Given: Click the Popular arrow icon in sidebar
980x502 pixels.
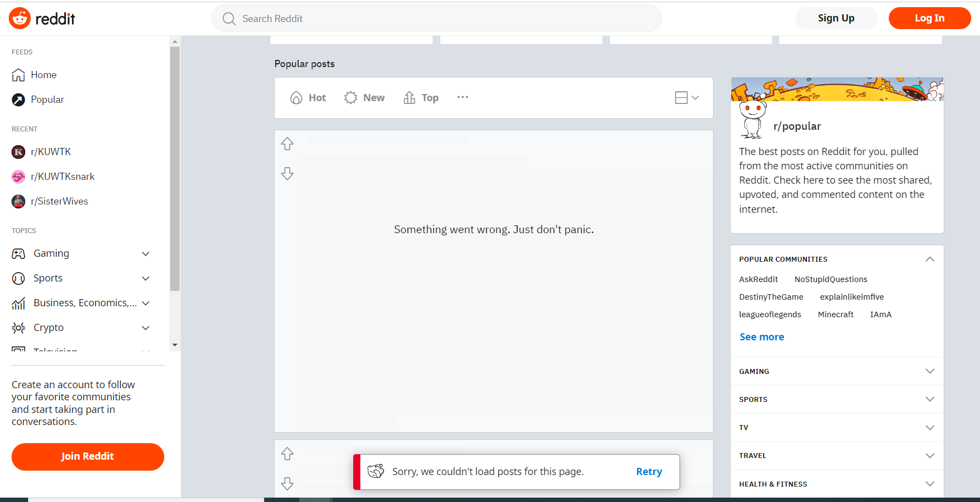Looking at the screenshot, I should [19, 100].
